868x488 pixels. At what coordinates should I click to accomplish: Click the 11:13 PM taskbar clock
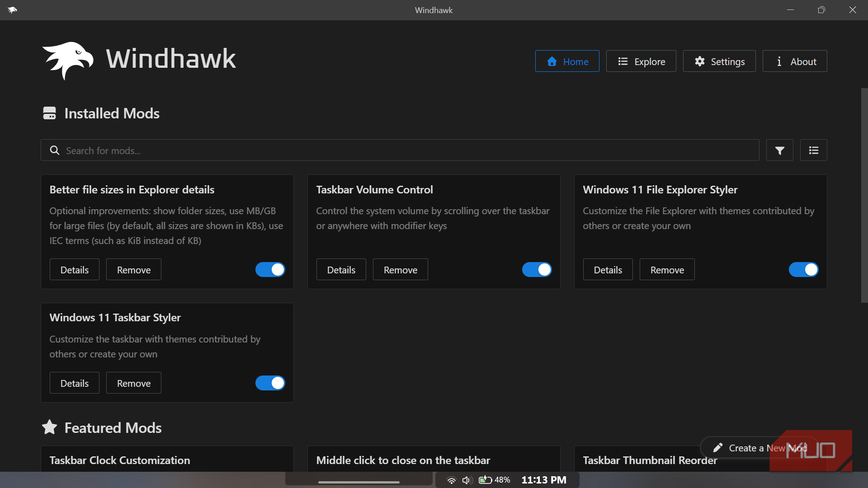tap(544, 480)
